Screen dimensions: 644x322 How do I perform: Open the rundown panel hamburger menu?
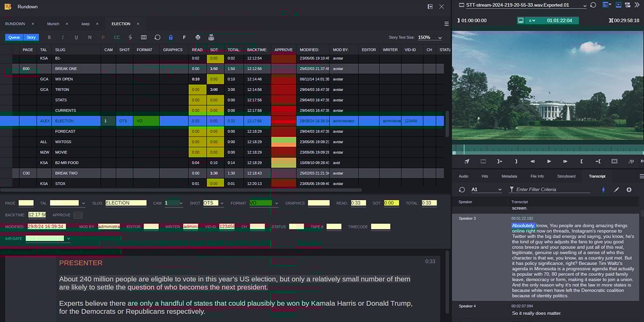tap(447, 24)
